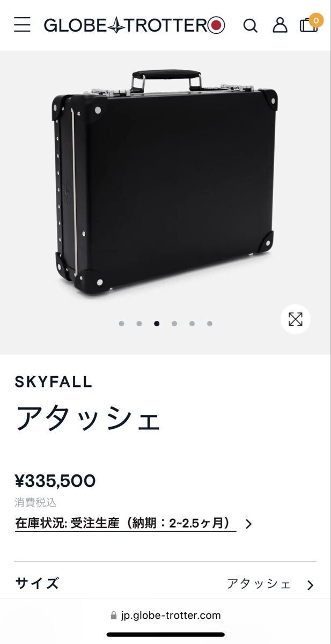Tap the search magnifier icon
The width and height of the screenshot is (331, 644).
point(251,25)
